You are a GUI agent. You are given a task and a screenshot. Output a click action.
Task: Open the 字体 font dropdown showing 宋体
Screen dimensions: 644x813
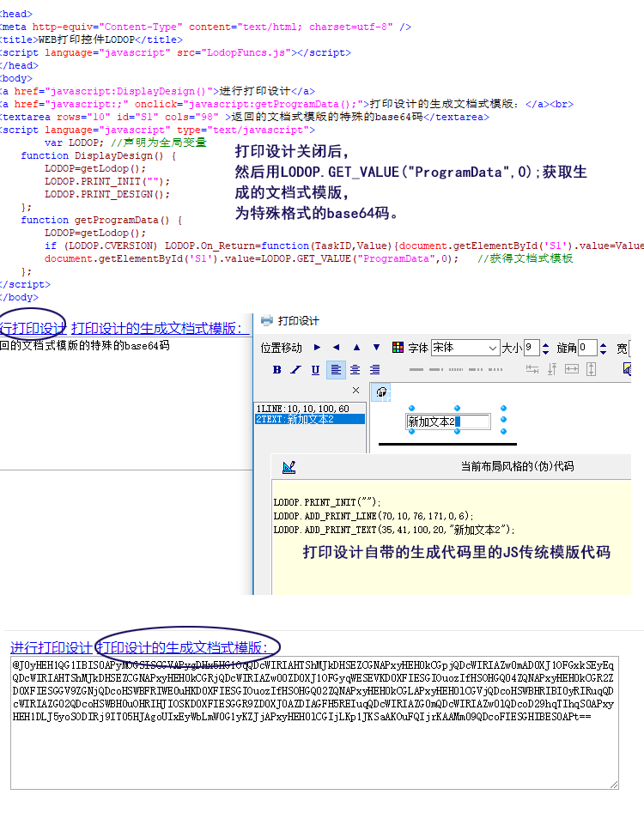[x=465, y=348]
